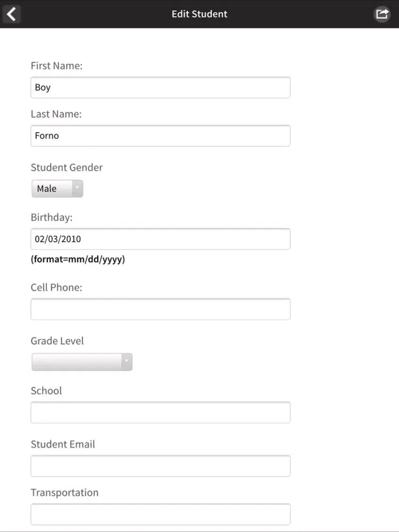The width and height of the screenshot is (399, 532).
Task: Click the "Student Email" label
Action: pyautogui.click(x=63, y=444)
